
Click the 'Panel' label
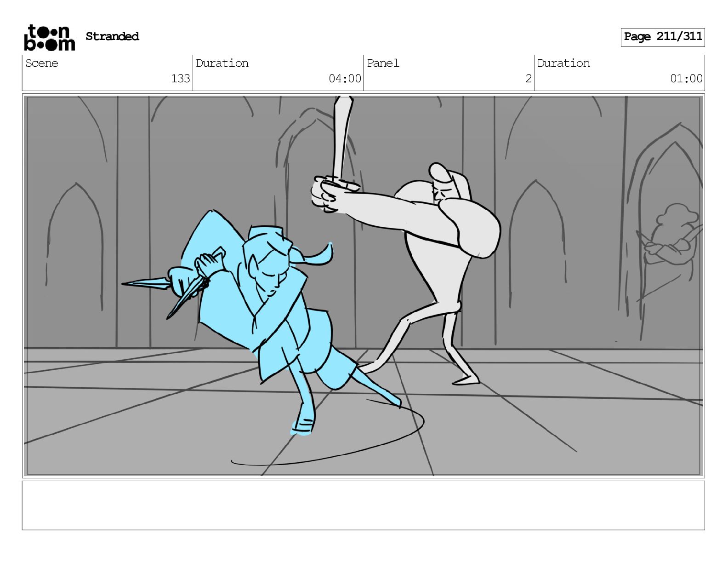pos(383,63)
